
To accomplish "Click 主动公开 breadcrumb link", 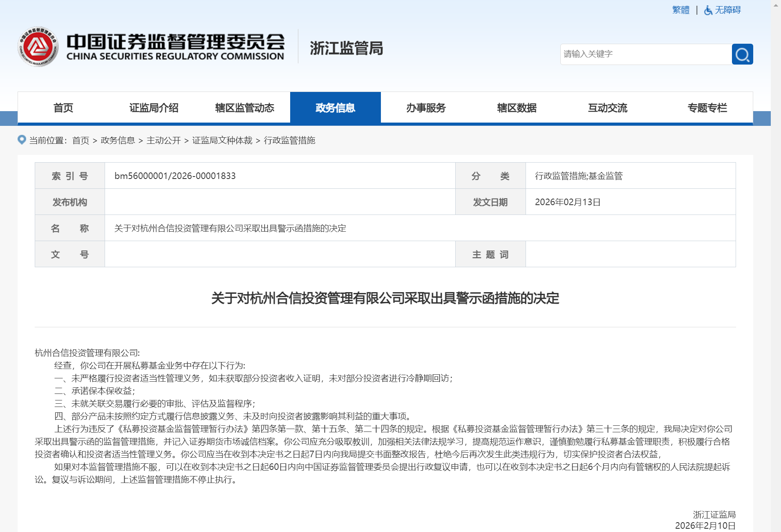I will coord(163,141).
